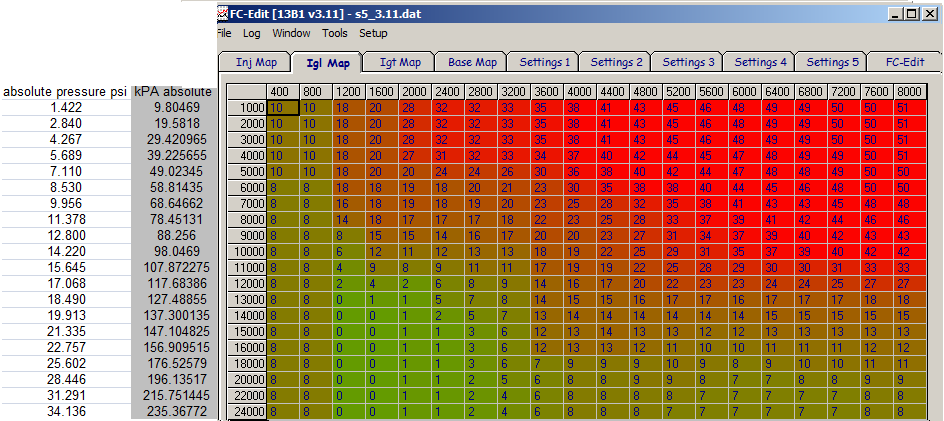
Task: Maximize the FC-Edit window
Action: (x=913, y=13)
